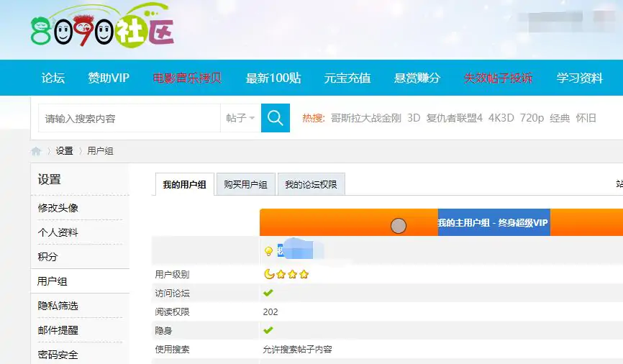This screenshot has width=623, height=364.
Task: Open 邮件提醒 in settings sidebar
Action: pyautogui.click(x=58, y=329)
